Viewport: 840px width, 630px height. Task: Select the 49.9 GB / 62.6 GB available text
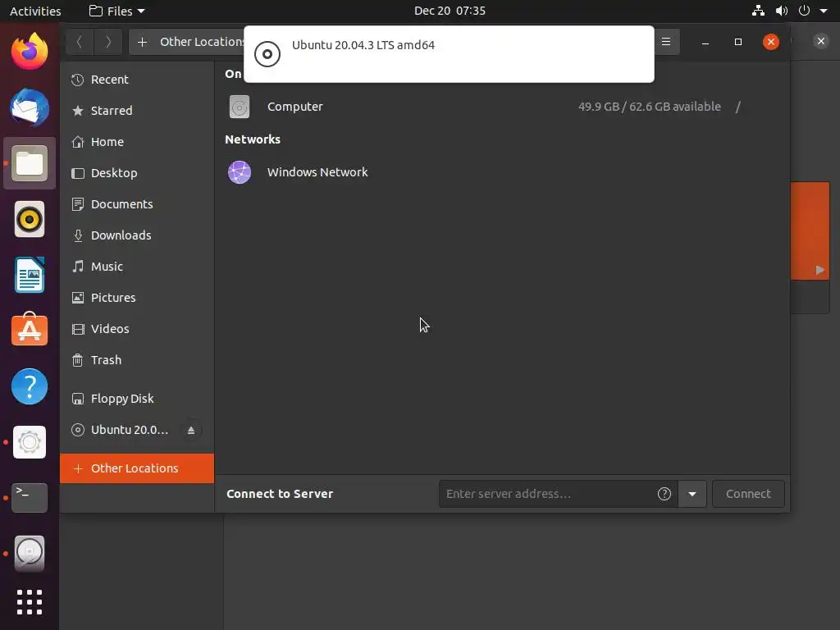point(650,107)
